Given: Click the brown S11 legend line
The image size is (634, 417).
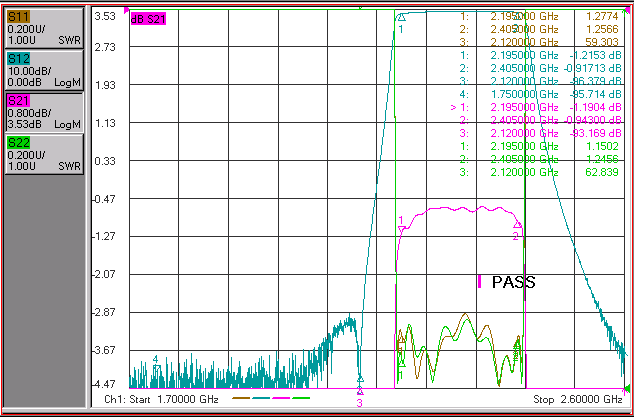Looking at the screenshot, I should 241,398.
